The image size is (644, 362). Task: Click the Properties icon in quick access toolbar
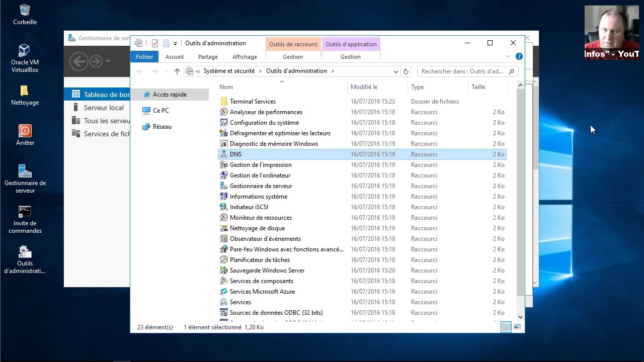[155, 43]
